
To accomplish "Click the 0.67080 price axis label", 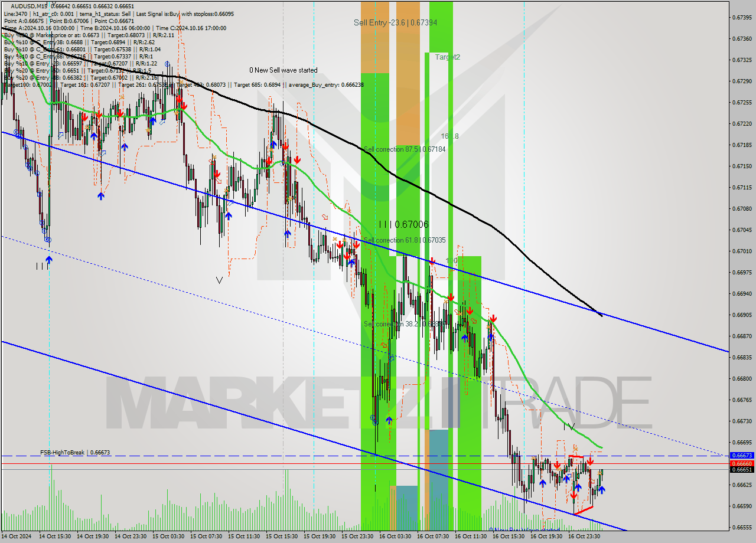I will (742, 208).
